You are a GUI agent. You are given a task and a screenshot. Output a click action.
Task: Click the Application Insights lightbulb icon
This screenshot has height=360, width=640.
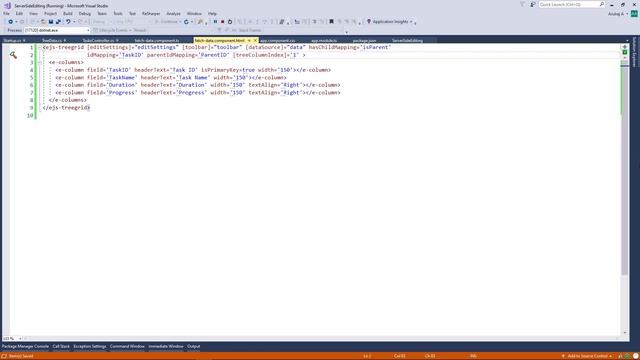369,21
